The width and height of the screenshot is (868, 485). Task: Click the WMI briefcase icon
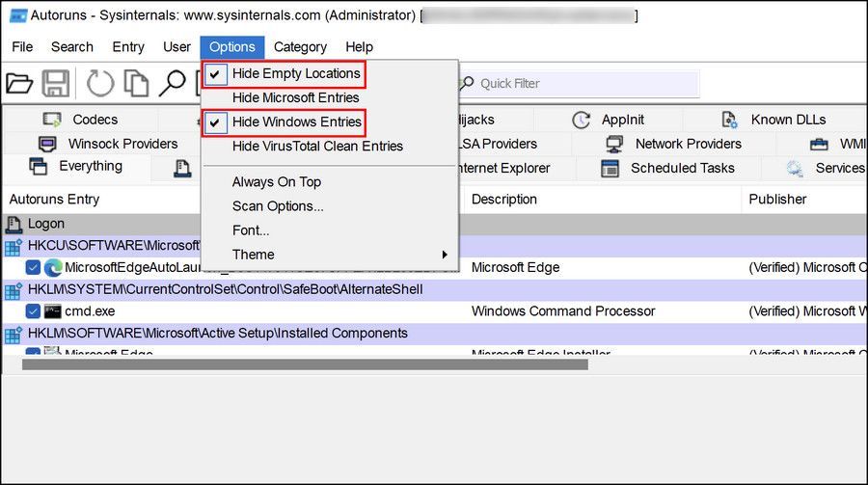[x=819, y=145]
